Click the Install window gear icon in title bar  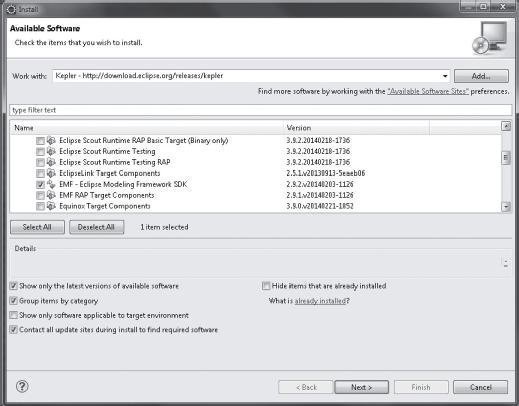pyautogui.click(x=11, y=9)
